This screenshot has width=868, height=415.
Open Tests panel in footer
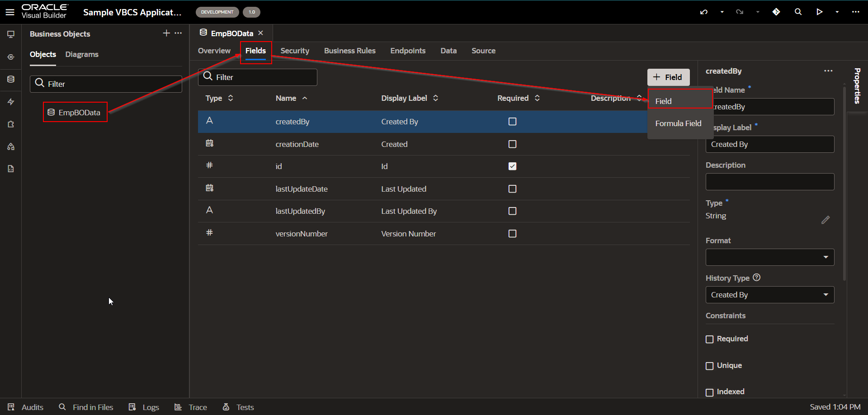[238, 407]
